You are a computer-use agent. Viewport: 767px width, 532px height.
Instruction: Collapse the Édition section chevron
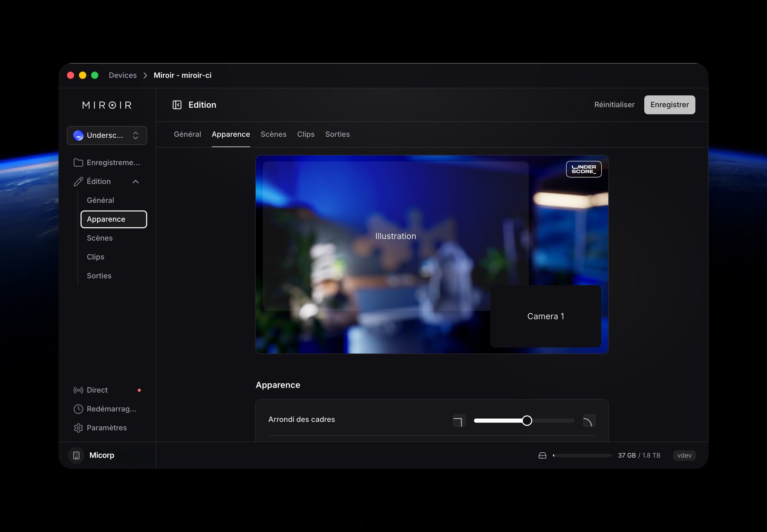[x=136, y=181]
